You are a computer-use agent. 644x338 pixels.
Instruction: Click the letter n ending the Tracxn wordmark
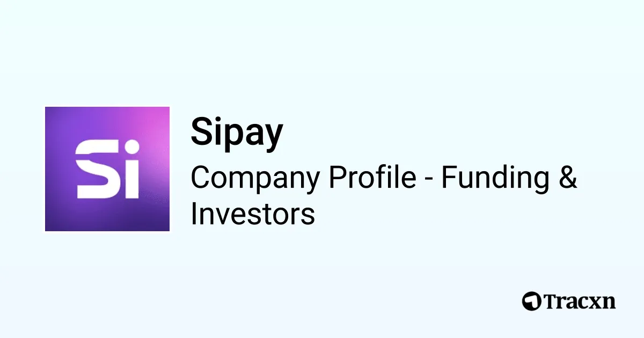pos(609,302)
